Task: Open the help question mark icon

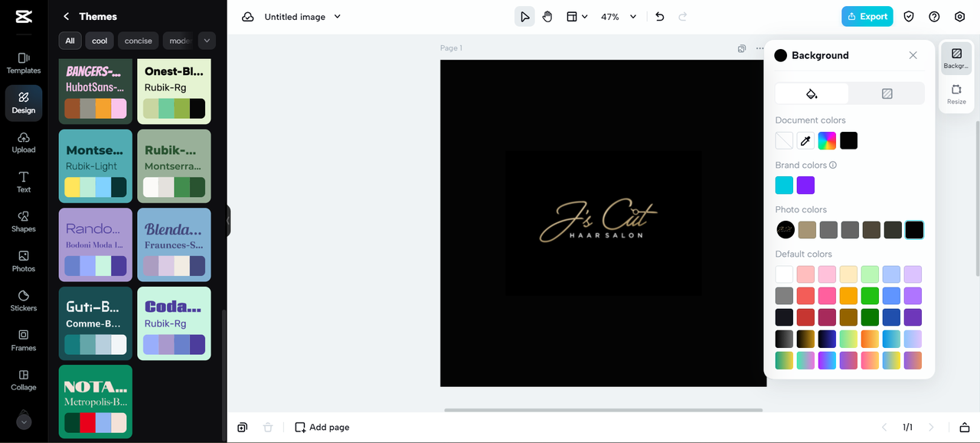Action: [934, 17]
